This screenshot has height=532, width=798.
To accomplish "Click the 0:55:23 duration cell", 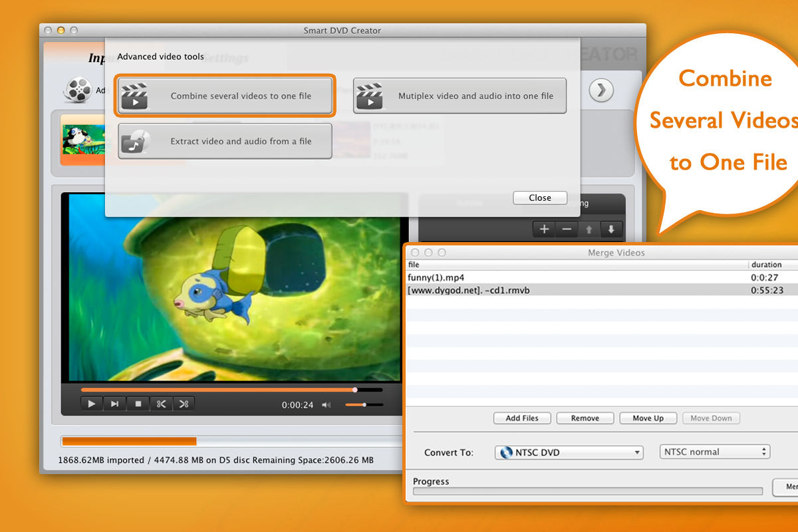I will (x=767, y=290).
